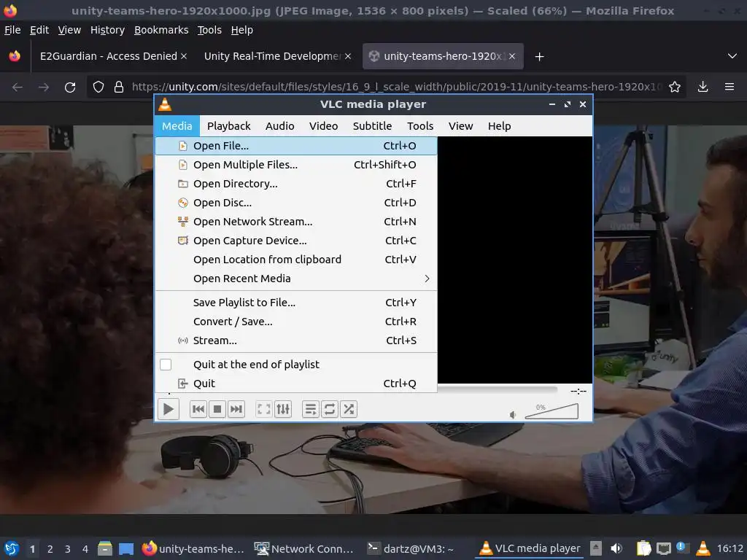Open a new Firefox tab

click(539, 57)
